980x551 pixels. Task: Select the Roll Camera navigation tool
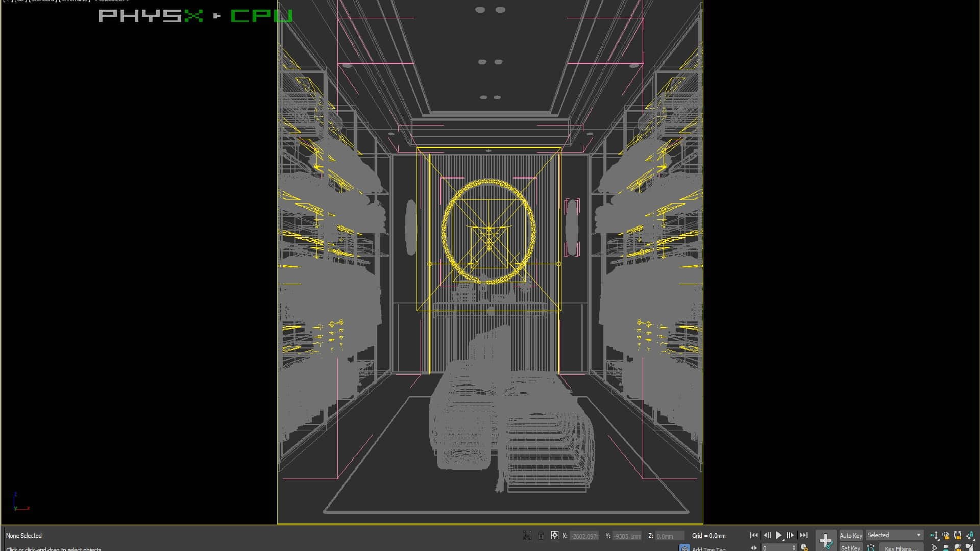click(x=958, y=535)
